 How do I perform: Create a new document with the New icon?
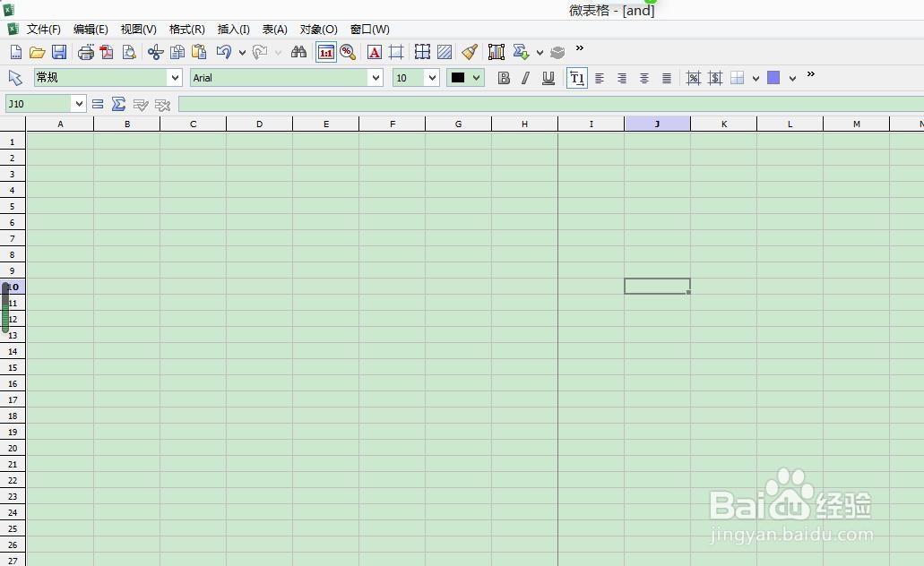point(16,53)
